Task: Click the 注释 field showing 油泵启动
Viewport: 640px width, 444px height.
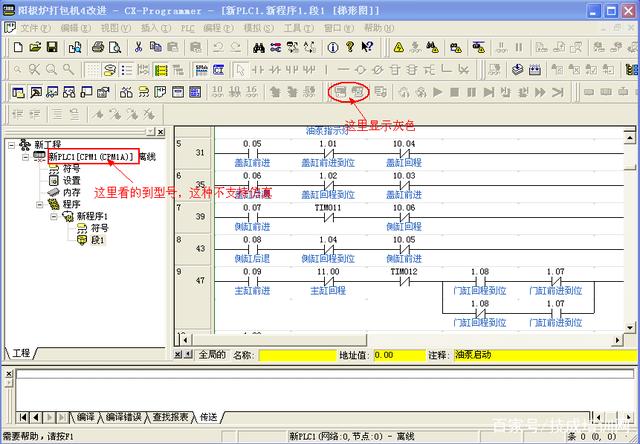Action: [x=545, y=355]
